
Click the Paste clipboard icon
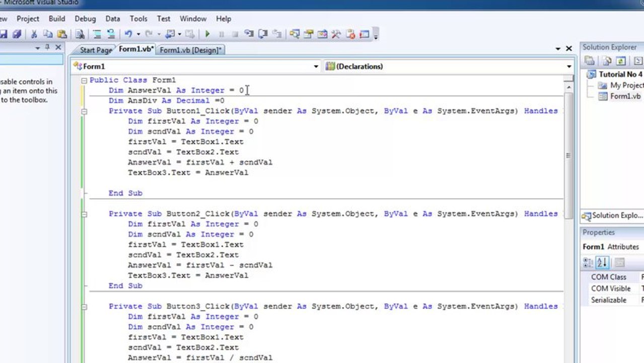point(62,34)
